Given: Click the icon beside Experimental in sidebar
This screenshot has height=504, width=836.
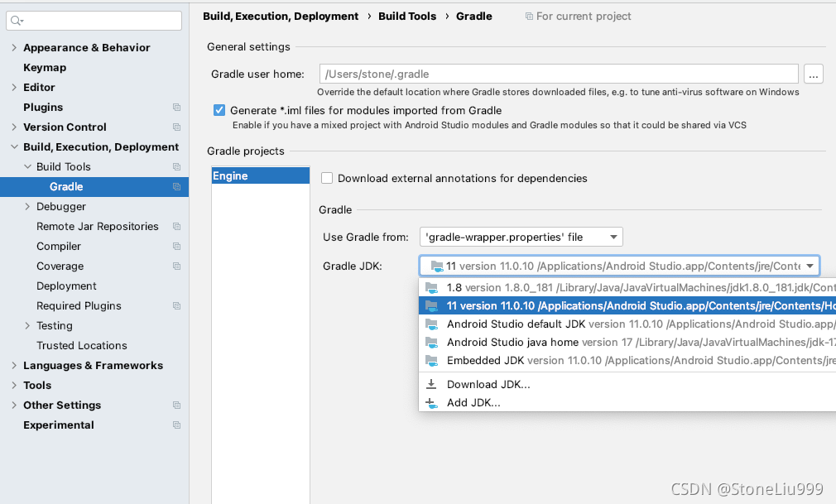Looking at the screenshot, I should (x=175, y=425).
